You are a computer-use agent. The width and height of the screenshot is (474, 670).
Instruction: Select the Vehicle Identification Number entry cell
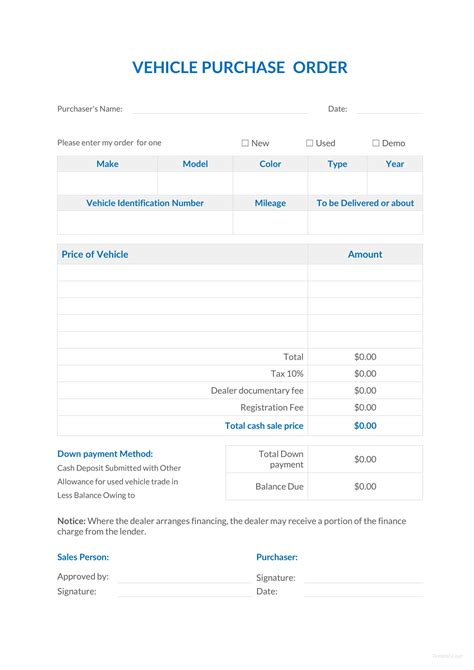click(145, 223)
